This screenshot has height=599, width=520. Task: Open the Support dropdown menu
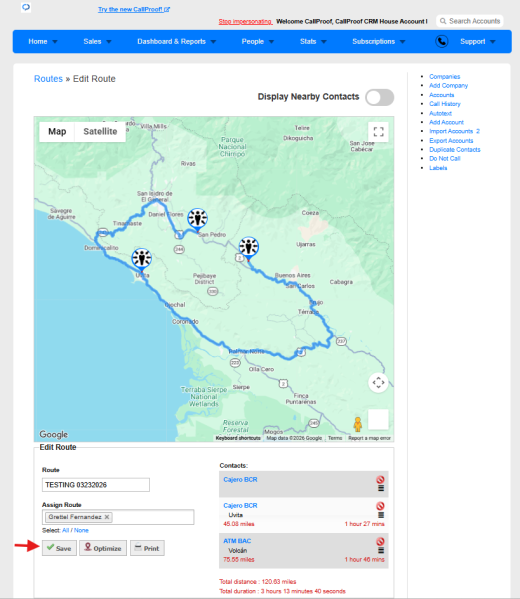click(477, 41)
